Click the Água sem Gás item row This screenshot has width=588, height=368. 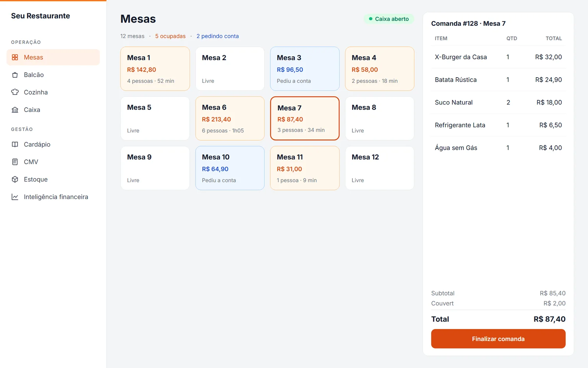[498, 148]
